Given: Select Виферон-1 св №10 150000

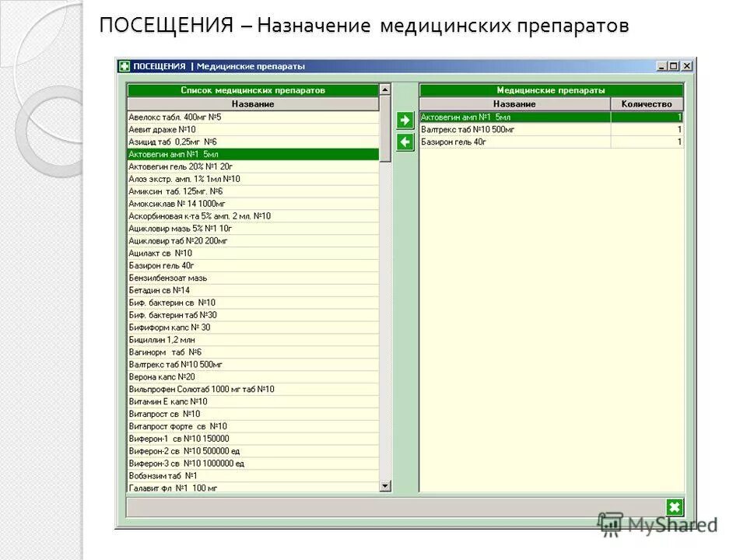Looking at the screenshot, I should click(x=253, y=439).
